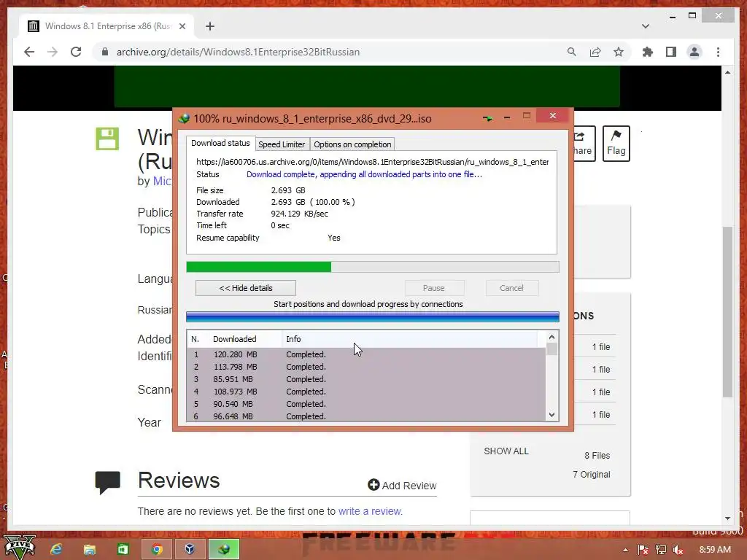747x560 pixels.
Task: Open Windows Store from taskbar
Action: coord(123,550)
